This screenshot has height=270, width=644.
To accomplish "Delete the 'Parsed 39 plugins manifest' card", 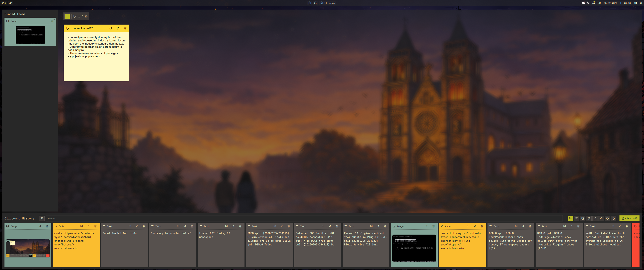I will click(x=385, y=226).
